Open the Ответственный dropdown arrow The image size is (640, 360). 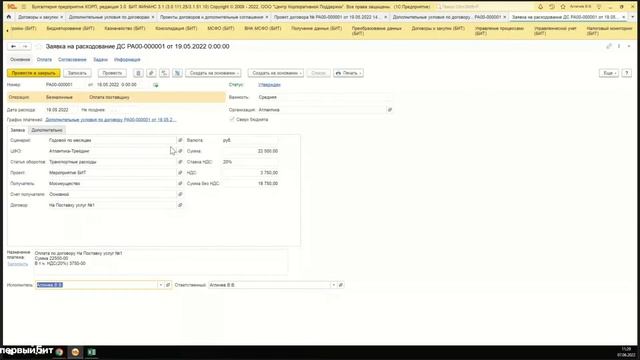pyautogui.click(x=333, y=285)
